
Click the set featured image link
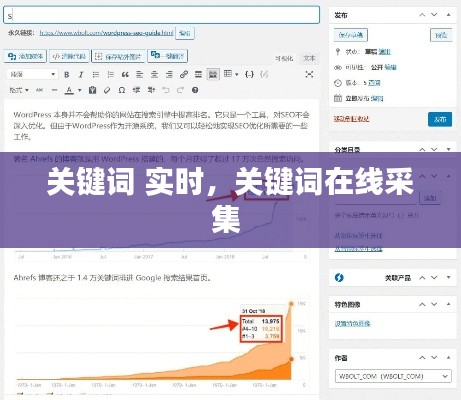tap(352, 323)
